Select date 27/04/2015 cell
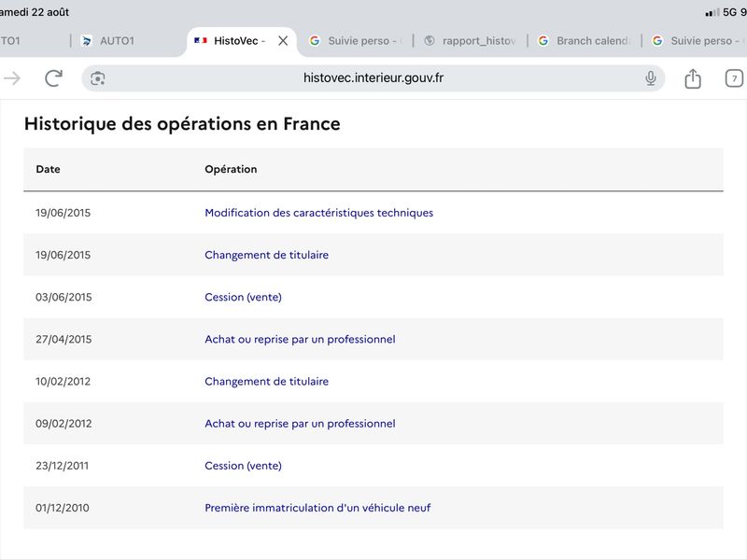 point(63,339)
